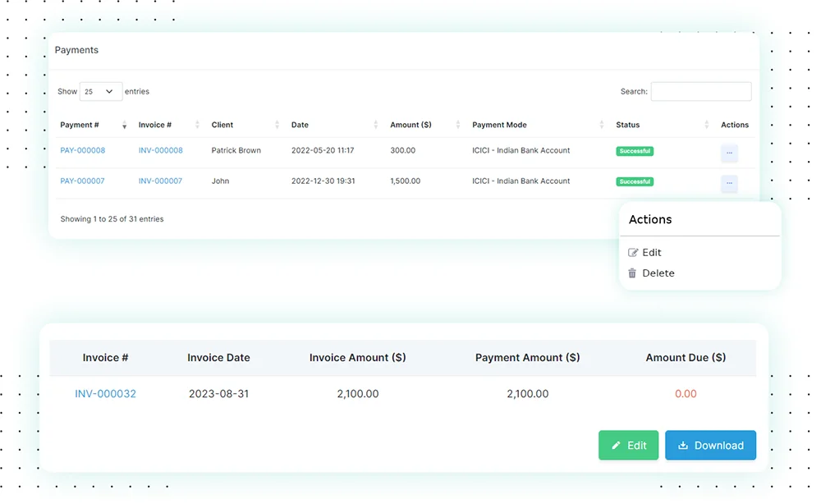Click the pencil Edit icon in Actions menu
Screen dimensions: 821x504
633,252
